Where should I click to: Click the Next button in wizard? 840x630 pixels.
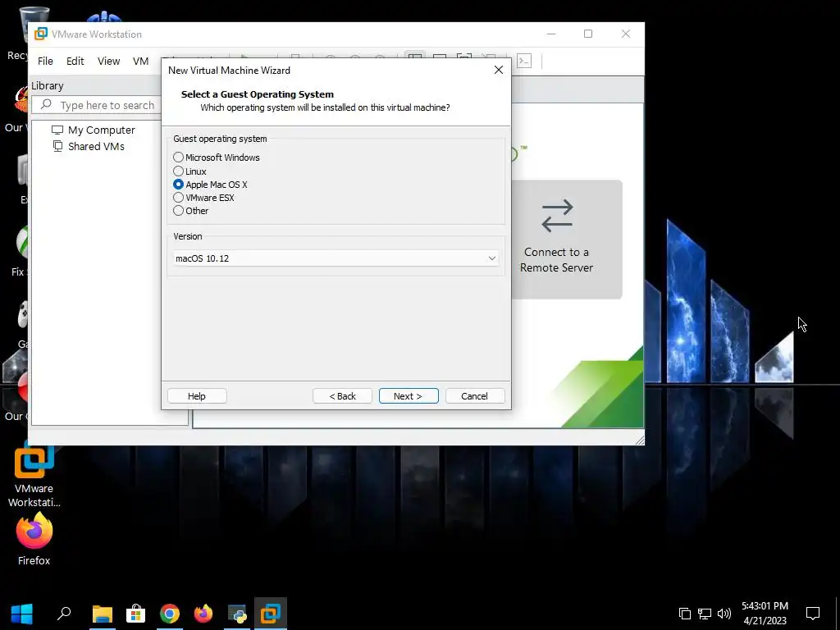coord(409,396)
